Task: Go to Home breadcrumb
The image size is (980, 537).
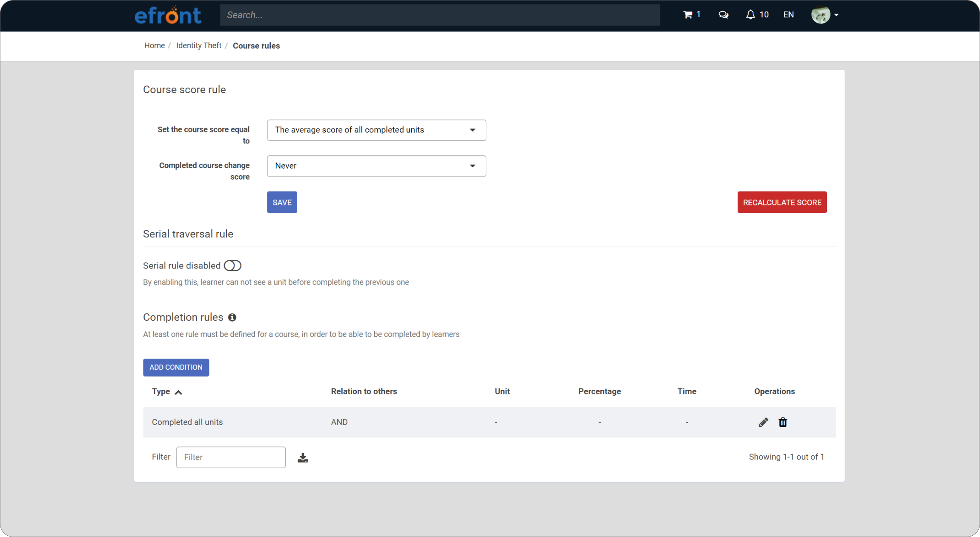Action: coord(154,46)
